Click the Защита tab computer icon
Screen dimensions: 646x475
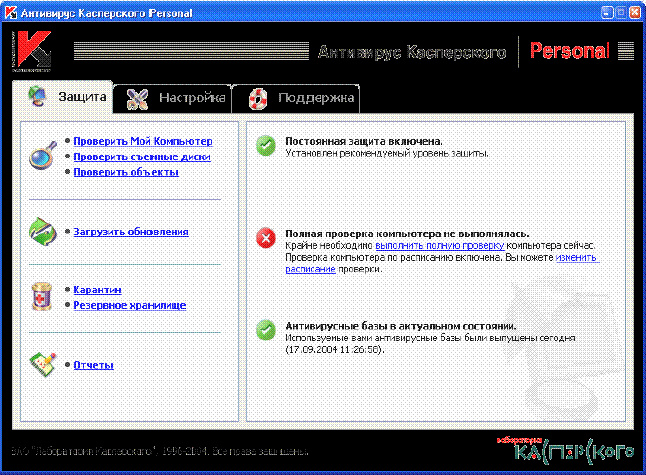tap(38, 96)
